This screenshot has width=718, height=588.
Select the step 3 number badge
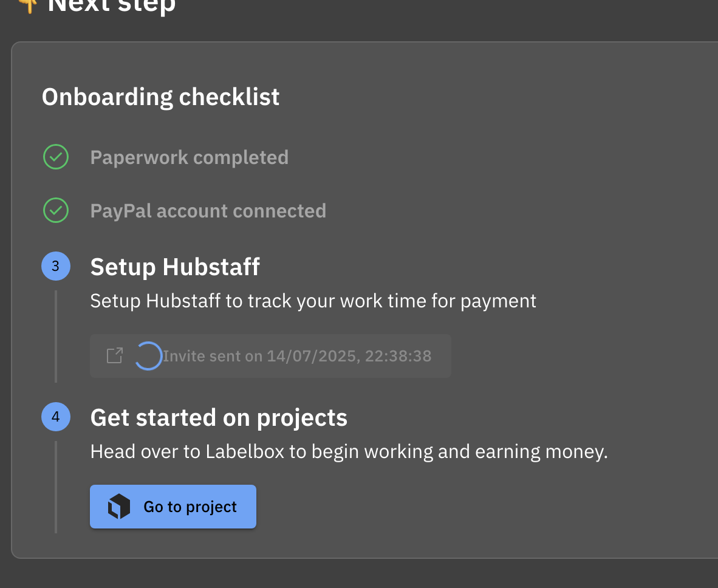click(x=56, y=266)
